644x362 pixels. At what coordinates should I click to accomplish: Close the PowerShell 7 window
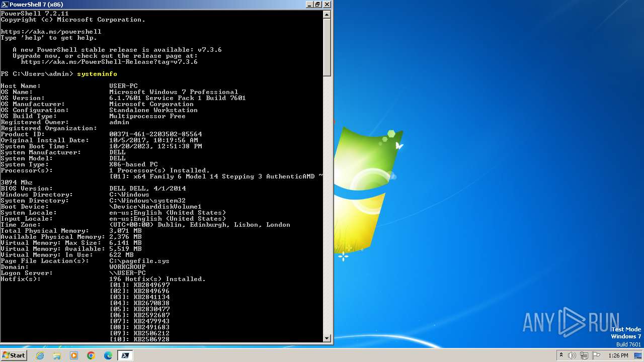tap(327, 4)
